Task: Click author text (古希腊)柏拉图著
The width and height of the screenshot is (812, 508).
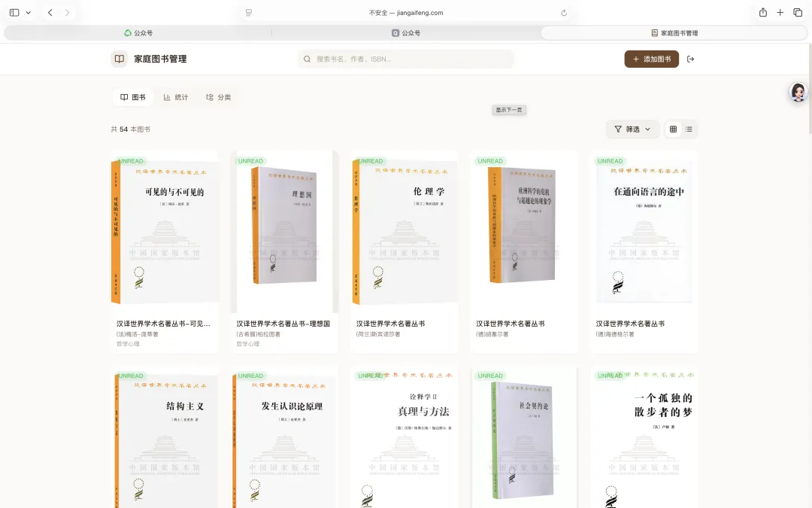Action: coord(259,334)
